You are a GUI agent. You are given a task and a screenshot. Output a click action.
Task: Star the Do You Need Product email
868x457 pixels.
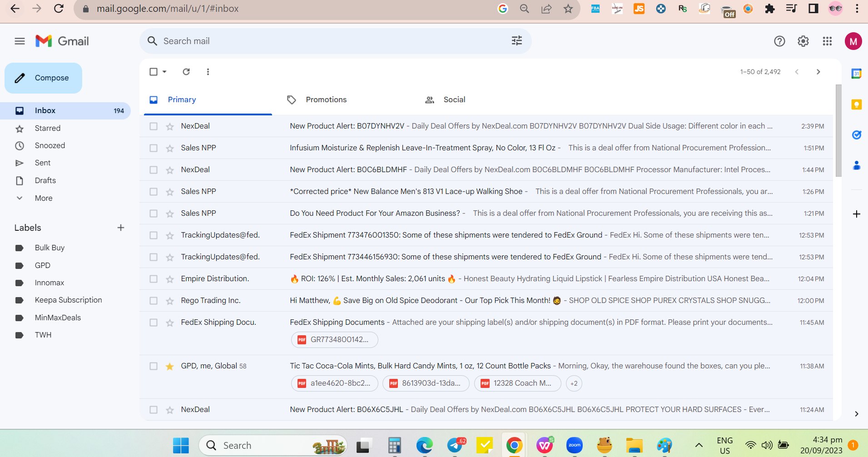170,214
